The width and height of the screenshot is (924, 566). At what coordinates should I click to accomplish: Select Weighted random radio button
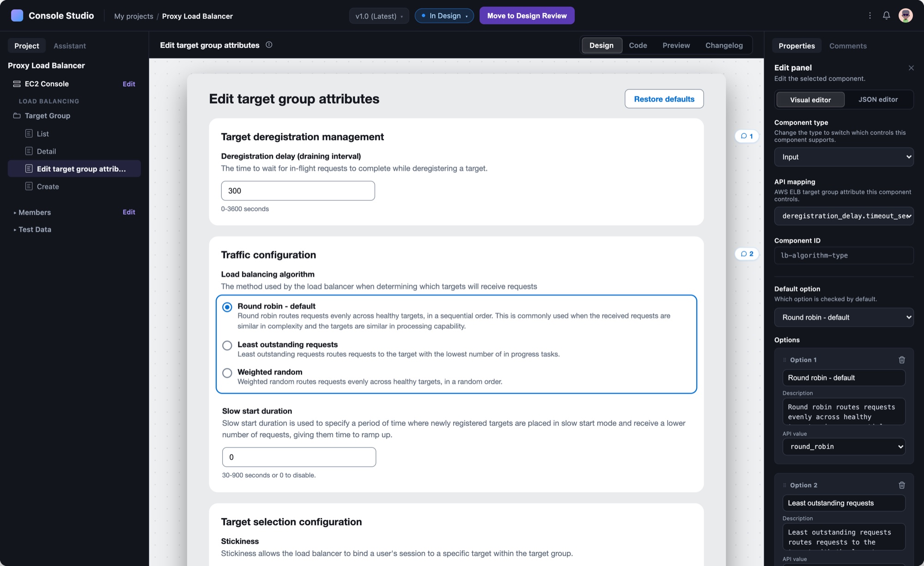tap(227, 373)
